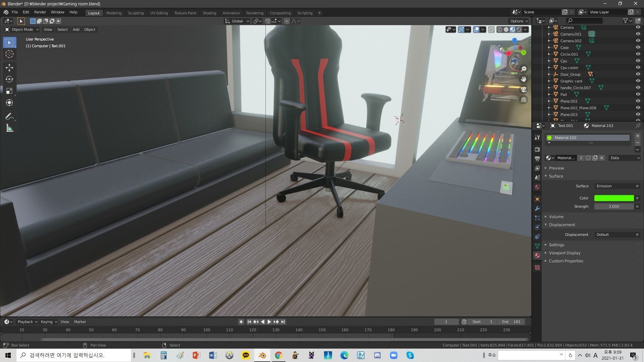The image size is (644, 362).
Task: Hide Plane.002 in the outliner
Action: 638,101
